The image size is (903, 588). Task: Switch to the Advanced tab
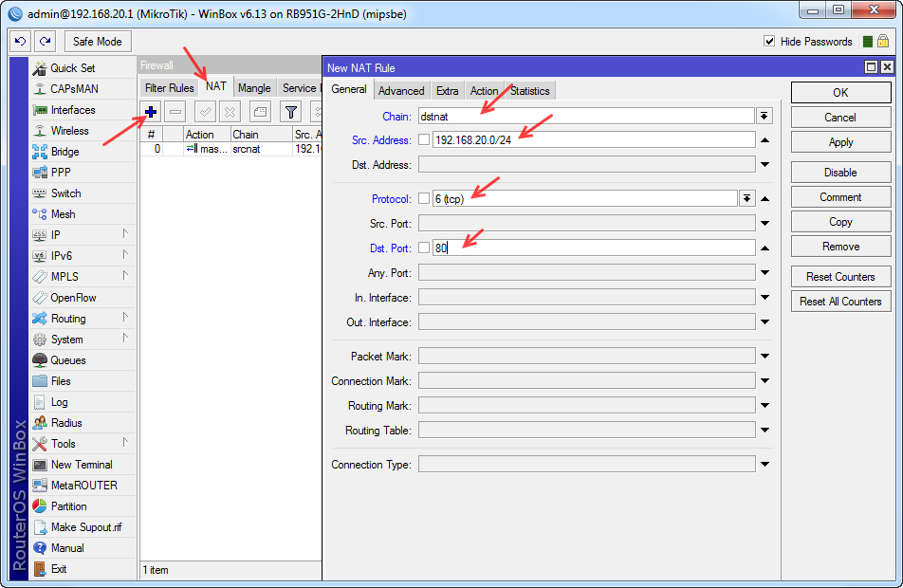(401, 90)
